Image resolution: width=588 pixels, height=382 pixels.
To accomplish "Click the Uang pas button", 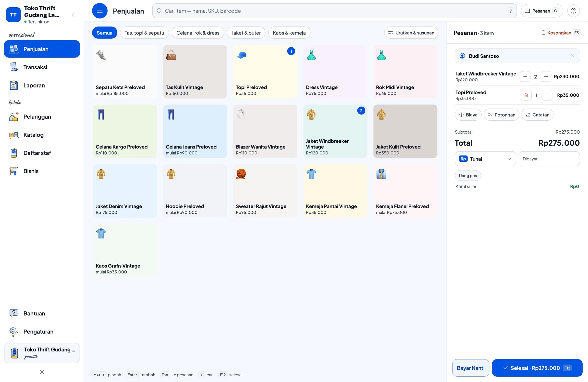I will [x=468, y=175].
